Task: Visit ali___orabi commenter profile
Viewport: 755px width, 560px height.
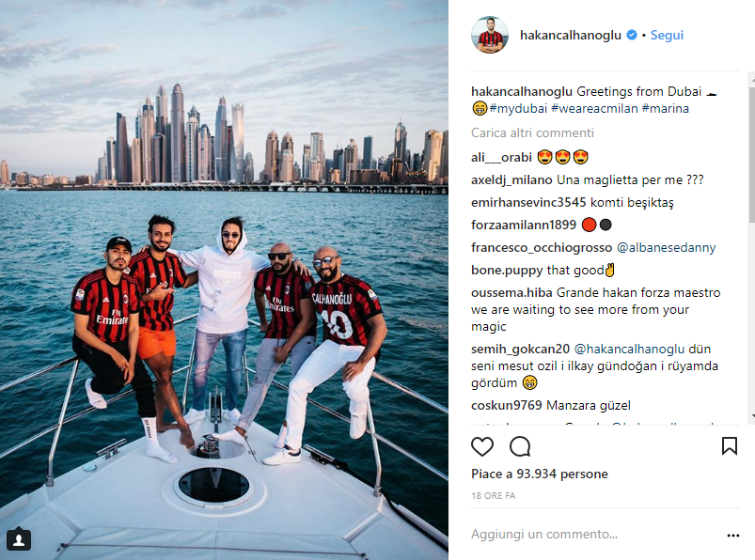Action: pos(501,157)
